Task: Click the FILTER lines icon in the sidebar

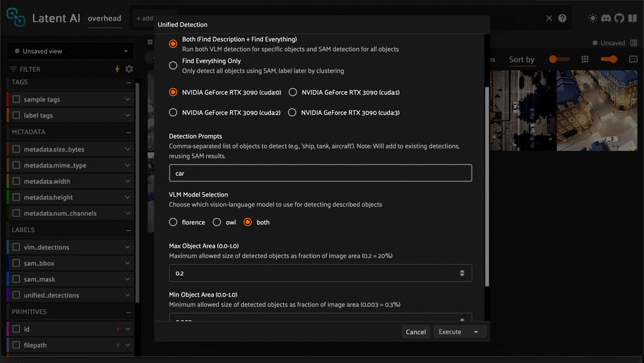Action: point(13,69)
